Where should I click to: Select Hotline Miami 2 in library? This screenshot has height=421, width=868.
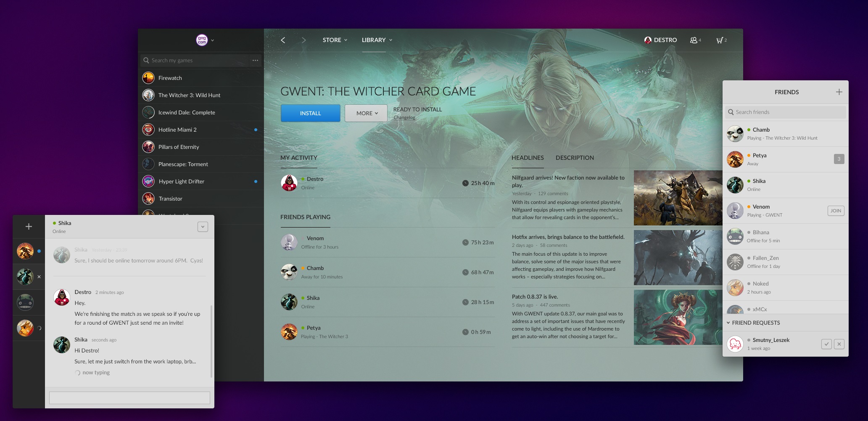(201, 130)
